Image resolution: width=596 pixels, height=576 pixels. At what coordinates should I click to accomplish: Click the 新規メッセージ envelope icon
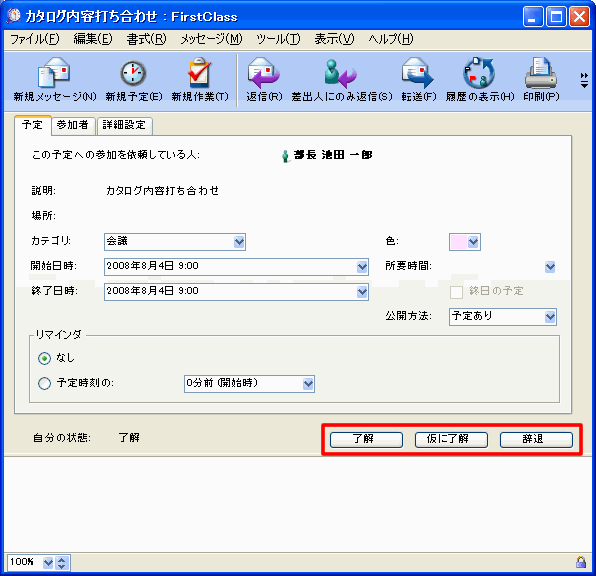(54, 72)
